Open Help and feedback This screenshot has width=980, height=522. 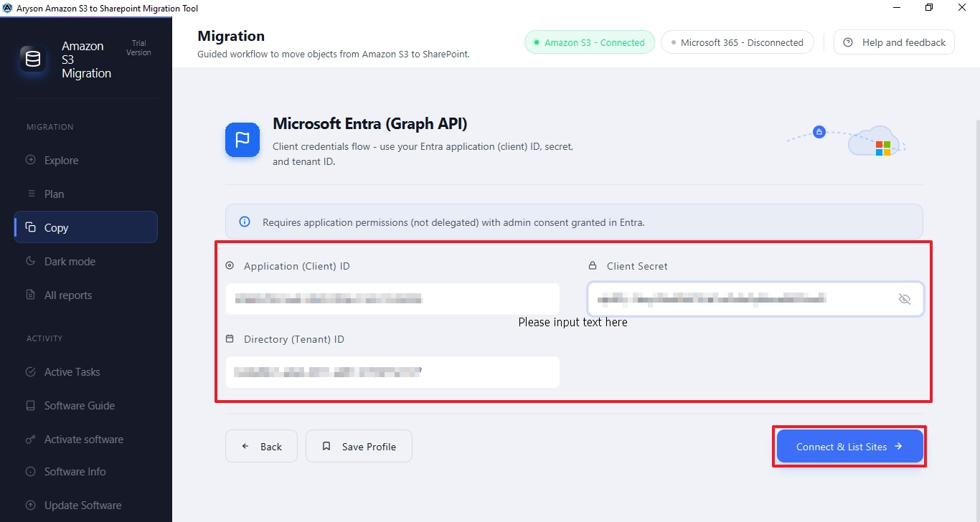point(894,42)
